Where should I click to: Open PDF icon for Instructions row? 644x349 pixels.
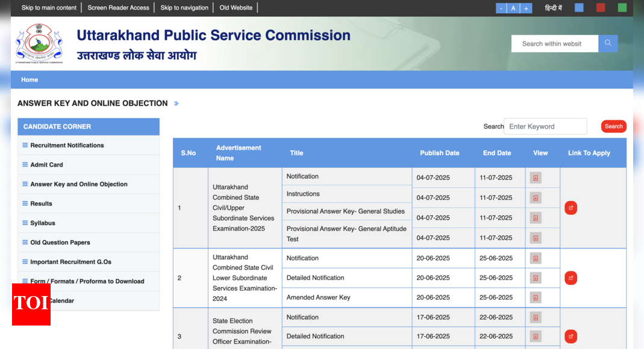point(536,198)
